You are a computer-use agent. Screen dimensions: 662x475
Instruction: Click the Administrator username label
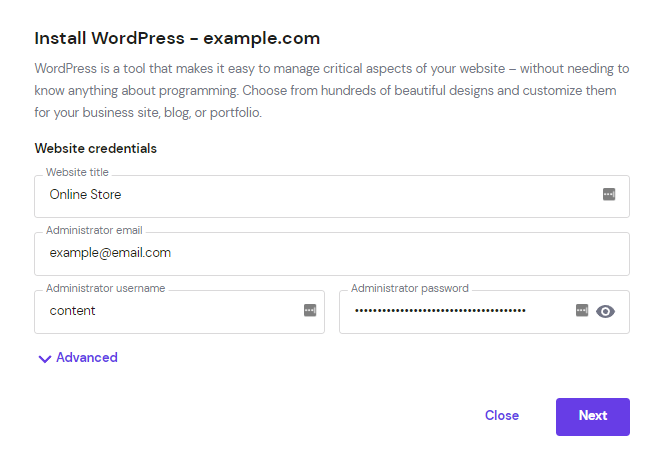coord(106,288)
